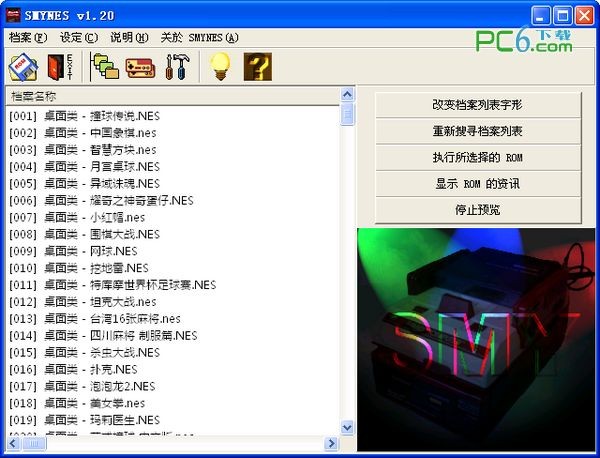Screen dimensions: 600x458
Task: Click 改变档案列表字形 button
Action: (478, 105)
